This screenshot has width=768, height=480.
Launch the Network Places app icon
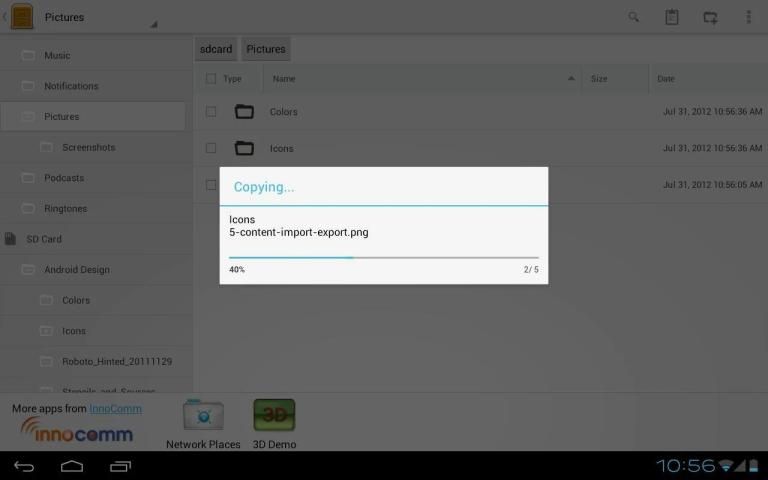pos(203,416)
